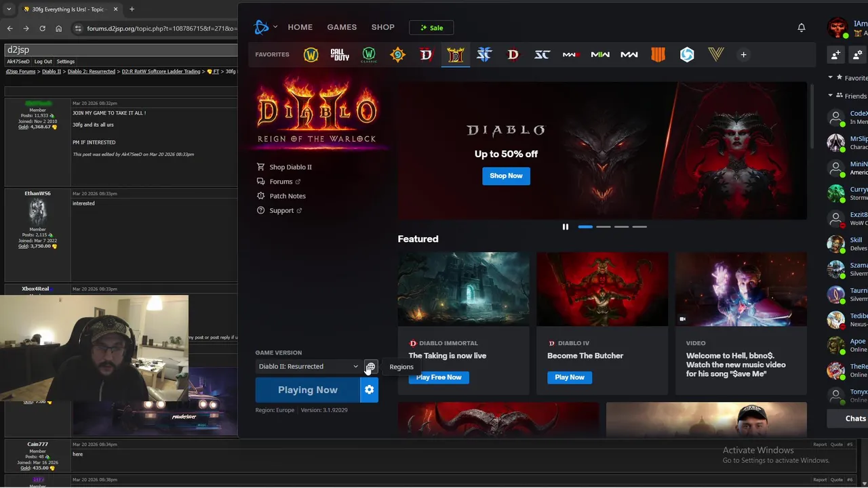Open the Diablo II Forums link

click(279, 182)
